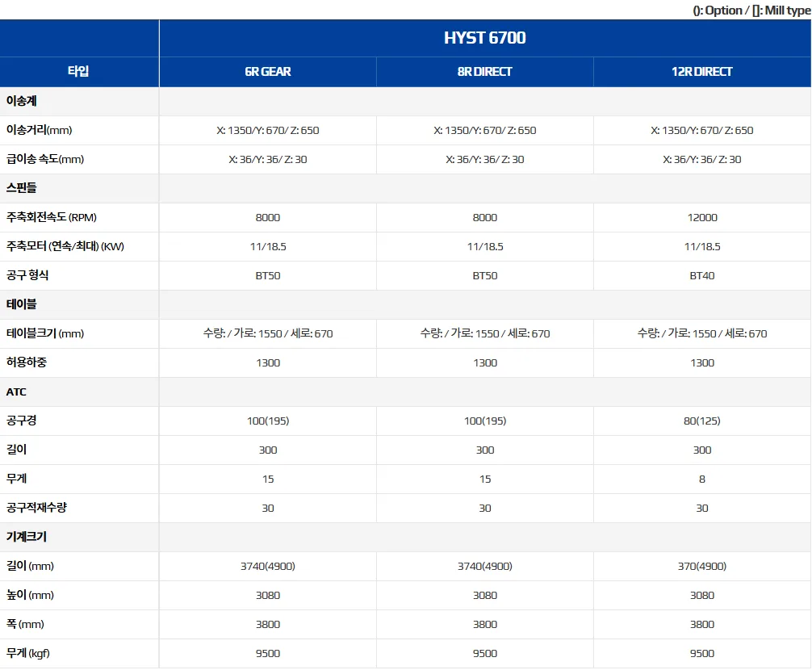812x670 pixels.
Task: Click the 공구적재수량 row label
Action: [36, 508]
